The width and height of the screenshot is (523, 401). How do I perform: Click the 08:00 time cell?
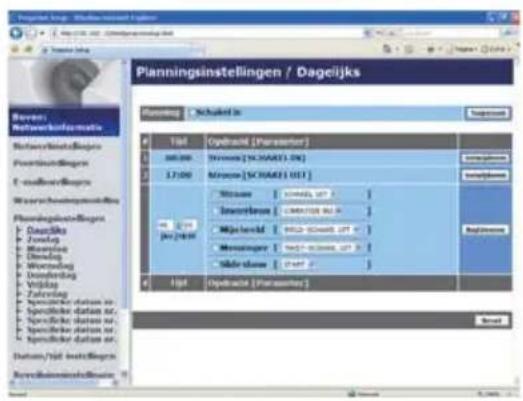coord(178,157)
